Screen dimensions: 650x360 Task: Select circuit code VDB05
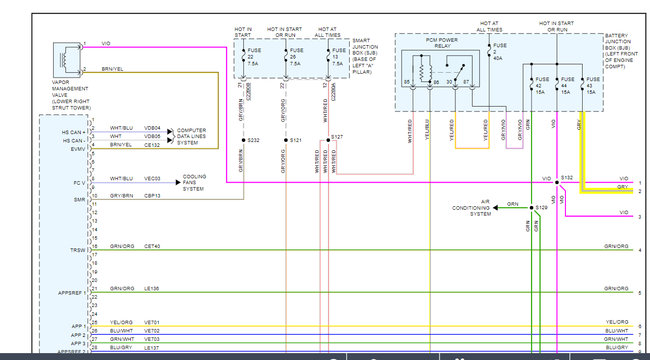point(152,136)
